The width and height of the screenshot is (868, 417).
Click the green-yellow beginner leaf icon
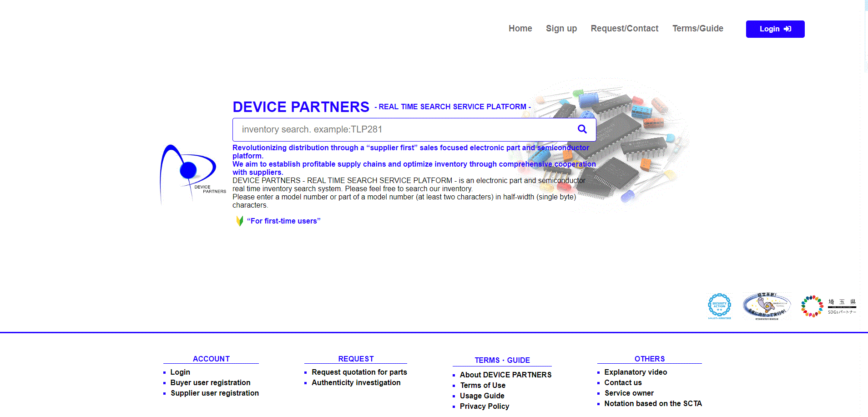pyautogui.click(x=240, y=221)
